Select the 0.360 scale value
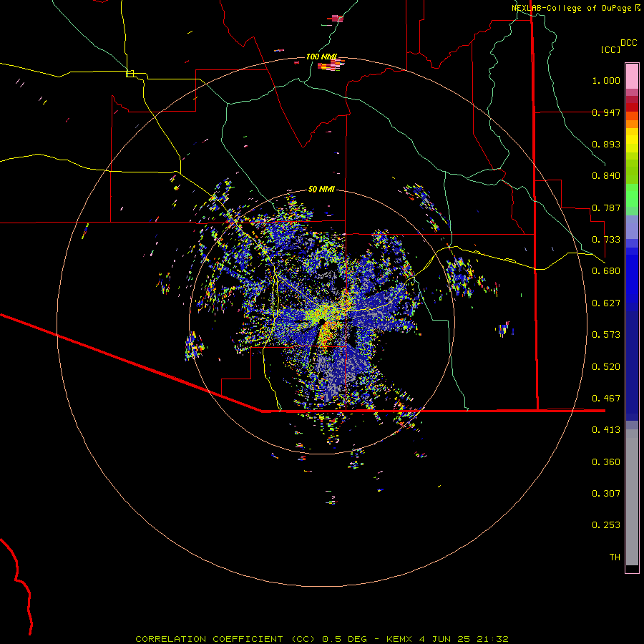Viewport: 644px width, 644px height. click(x=606, y=462)
